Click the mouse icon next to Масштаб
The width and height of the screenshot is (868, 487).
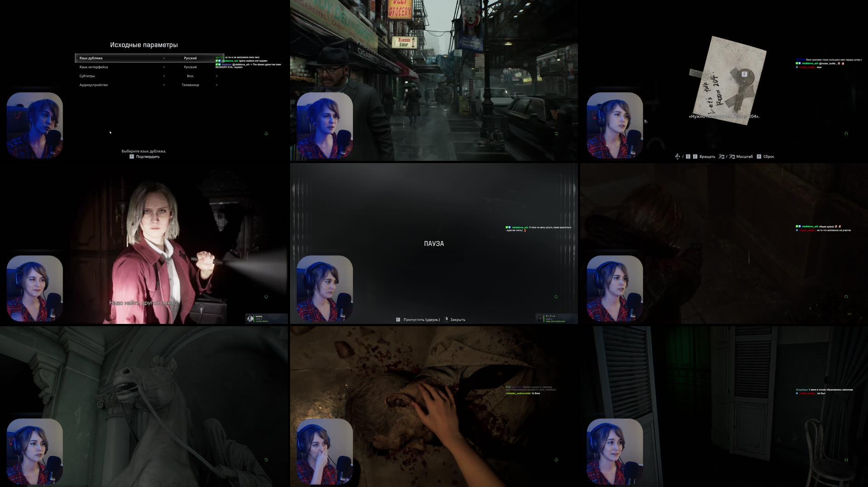(x=732, y=156)
